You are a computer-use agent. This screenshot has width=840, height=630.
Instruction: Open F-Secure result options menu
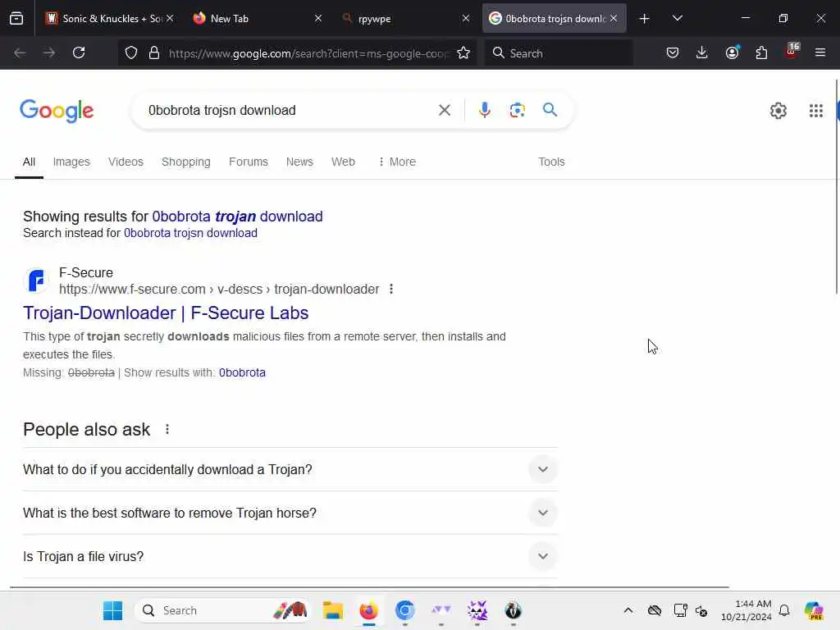[391, 290]
